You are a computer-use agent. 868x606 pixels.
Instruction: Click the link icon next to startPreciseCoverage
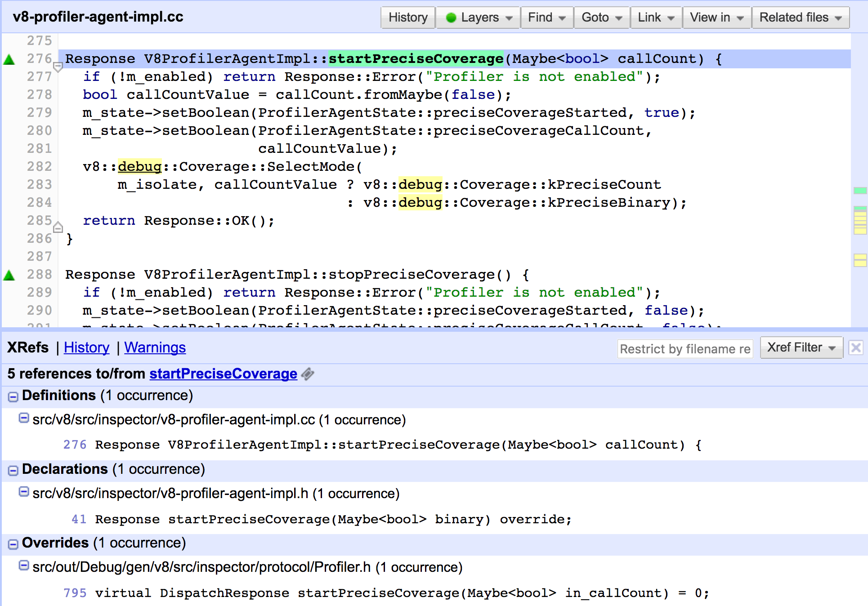[x=308, y=374]
